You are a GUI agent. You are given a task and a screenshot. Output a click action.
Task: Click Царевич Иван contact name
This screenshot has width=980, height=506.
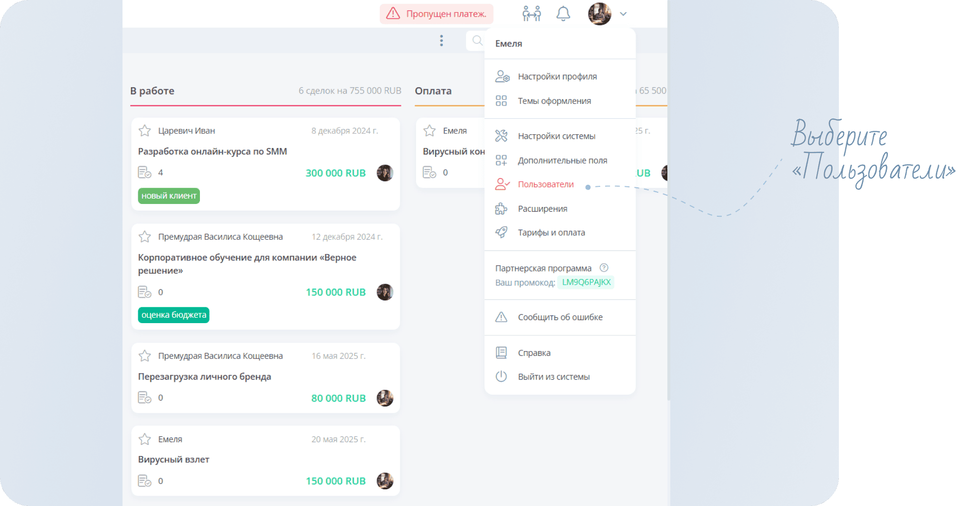pyautogui.click(x=187, y=131)
